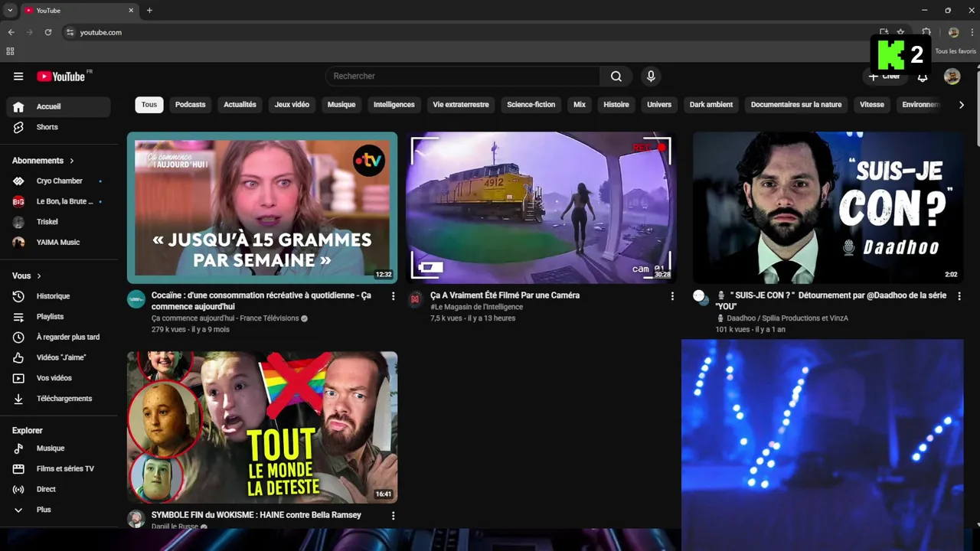Open Téléchargements in sidebar
Image resolution: width=980 pixels, height=551 pixels.
click(58, 399)
